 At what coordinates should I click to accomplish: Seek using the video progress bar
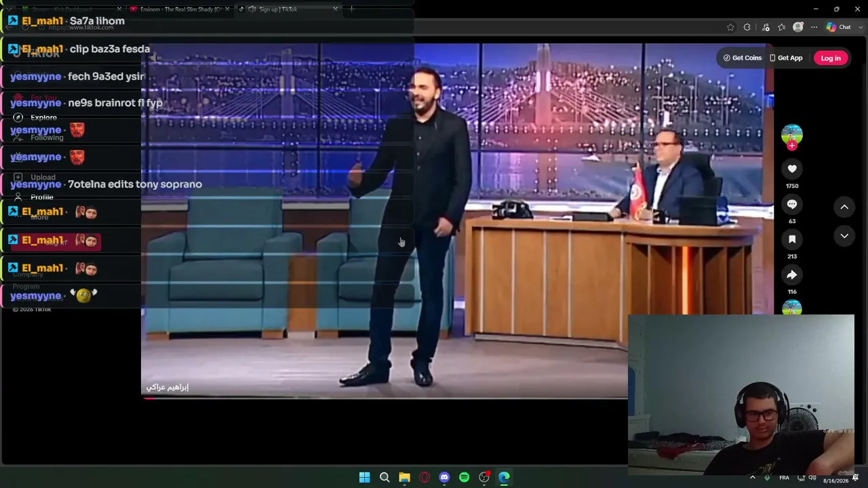point(384,398)
